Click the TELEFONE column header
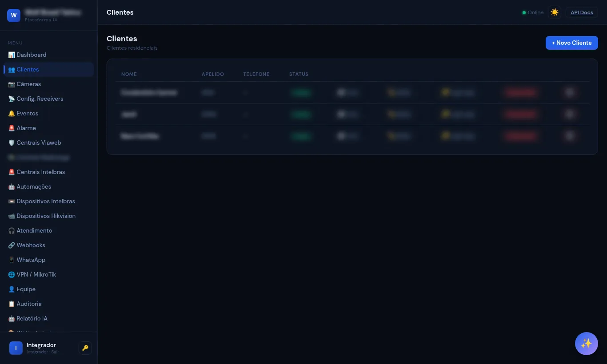 coord(256,74)
